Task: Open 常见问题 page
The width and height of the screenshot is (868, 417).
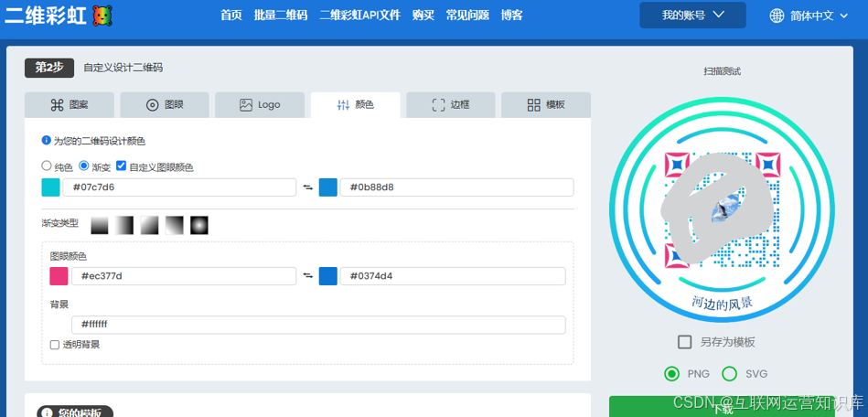Action: click(x=467, y=16)
